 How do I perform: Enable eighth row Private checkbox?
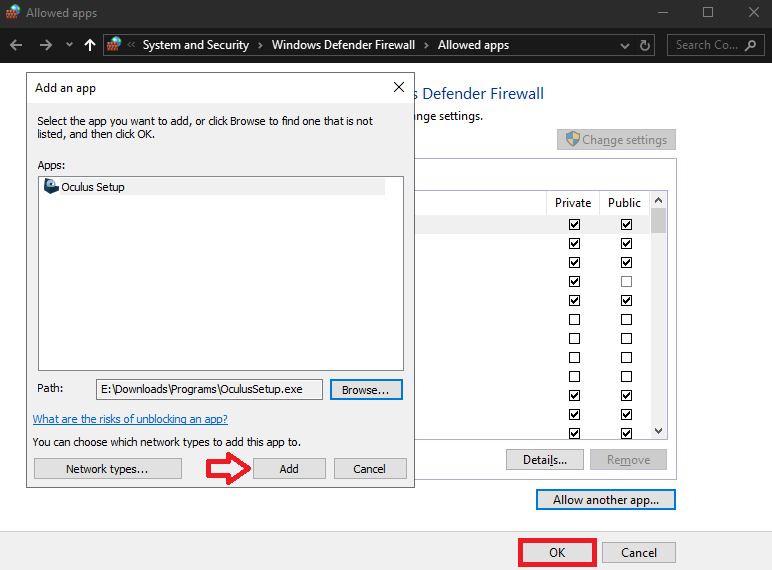click(x=574, y=357)
